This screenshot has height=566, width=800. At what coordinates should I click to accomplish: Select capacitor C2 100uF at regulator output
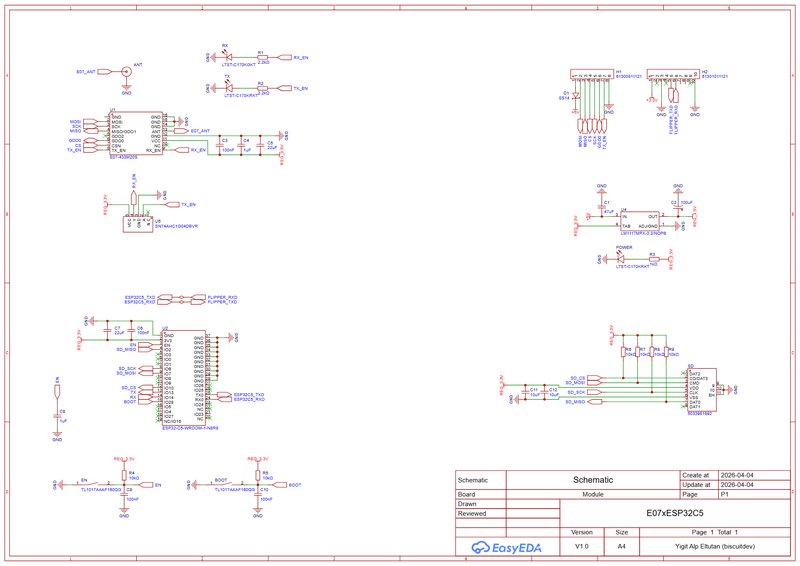tap(678, 206)
